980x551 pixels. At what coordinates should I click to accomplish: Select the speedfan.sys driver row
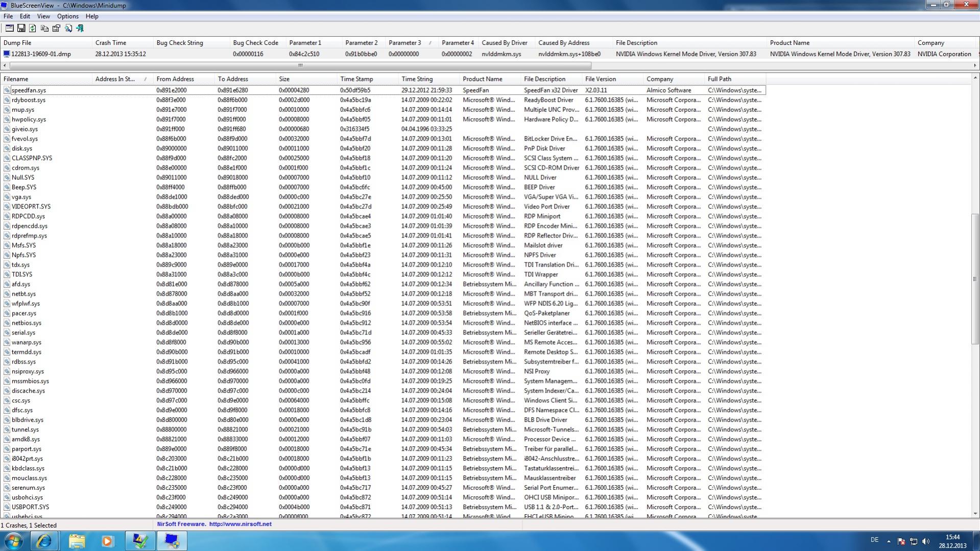pyautogui.click(x=383, y=90)
